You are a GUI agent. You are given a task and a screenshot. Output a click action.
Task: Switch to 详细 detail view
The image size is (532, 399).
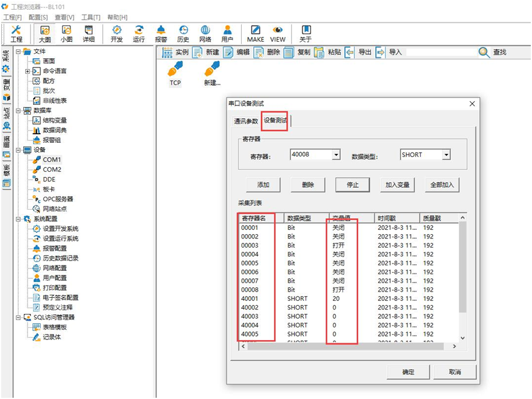pyautogui.click(x=89, y=34)
